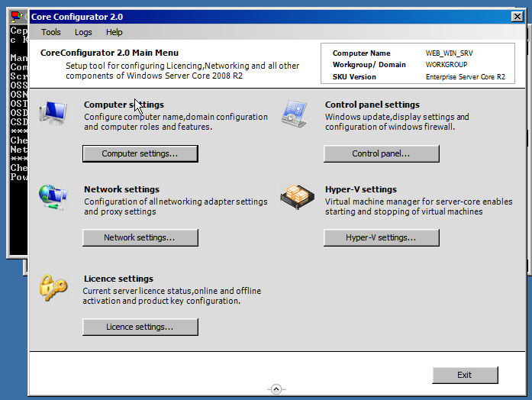Viewport: 532px width, 400px height.
Task: Click the Hyper-V settings server icon
Action: (297, 197)
